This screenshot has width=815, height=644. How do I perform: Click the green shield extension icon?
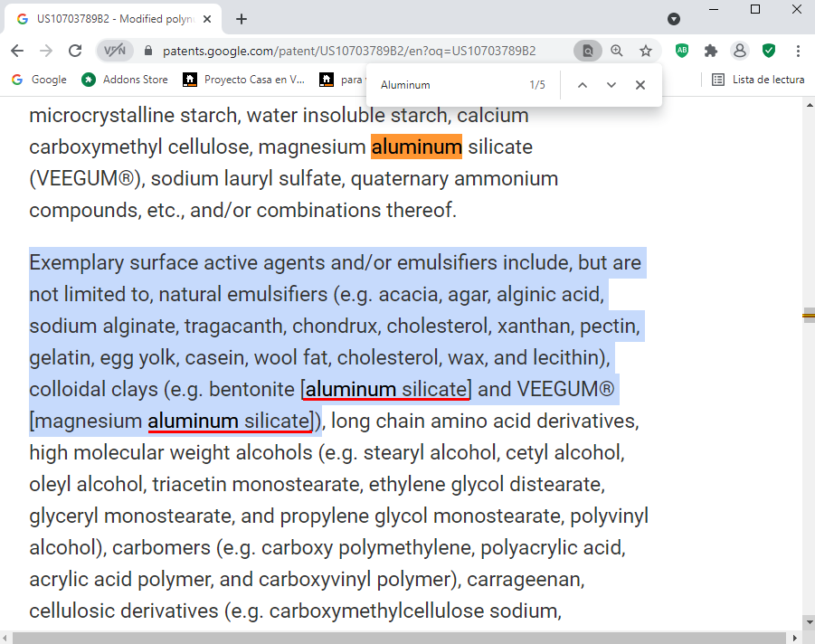click(769, 51)
